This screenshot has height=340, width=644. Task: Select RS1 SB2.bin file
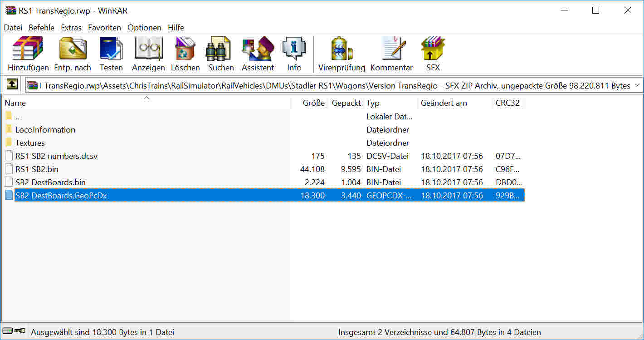(37, 169)
